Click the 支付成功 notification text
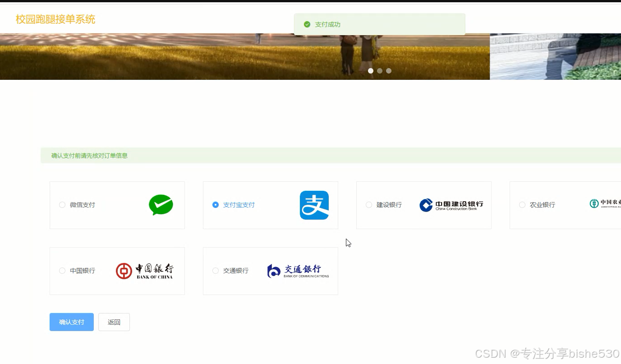This screenshot has height=364, width=621. point(328,24)
